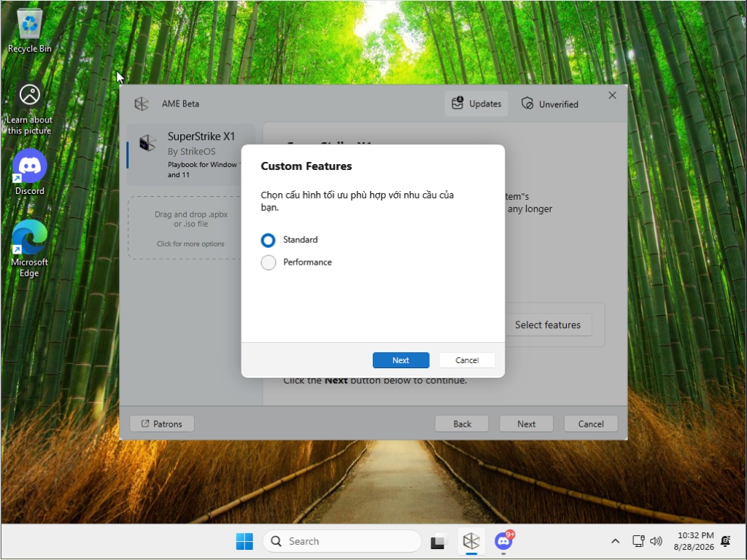Click the network tray icon
The height and width of the screenshot is (560, 747).
coord(638,541)
